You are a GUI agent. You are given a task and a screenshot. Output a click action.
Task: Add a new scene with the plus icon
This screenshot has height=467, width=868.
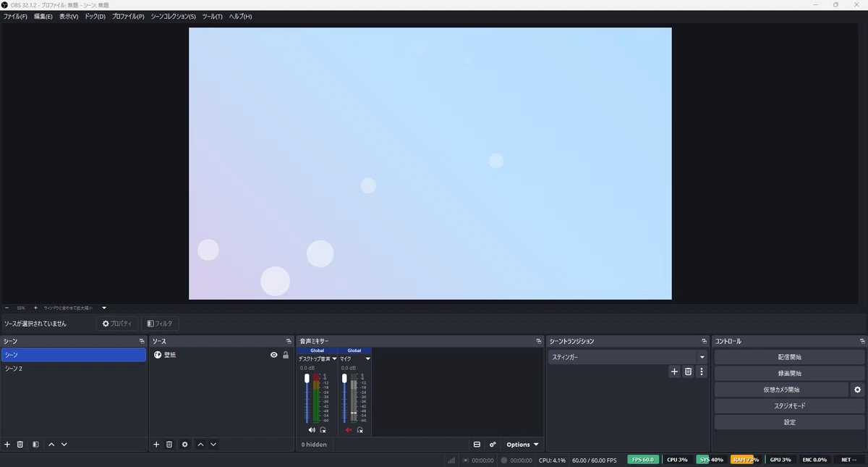[x=7, y=445]
